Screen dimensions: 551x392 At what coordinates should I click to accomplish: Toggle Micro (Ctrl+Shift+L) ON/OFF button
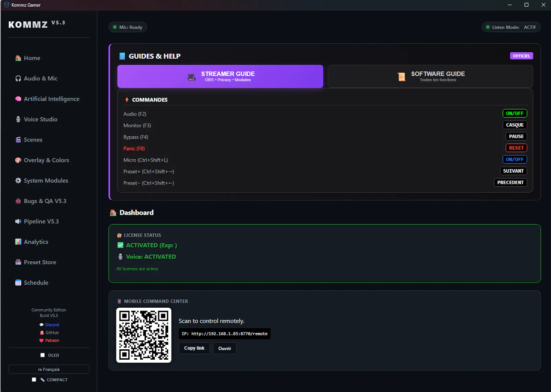515,160
